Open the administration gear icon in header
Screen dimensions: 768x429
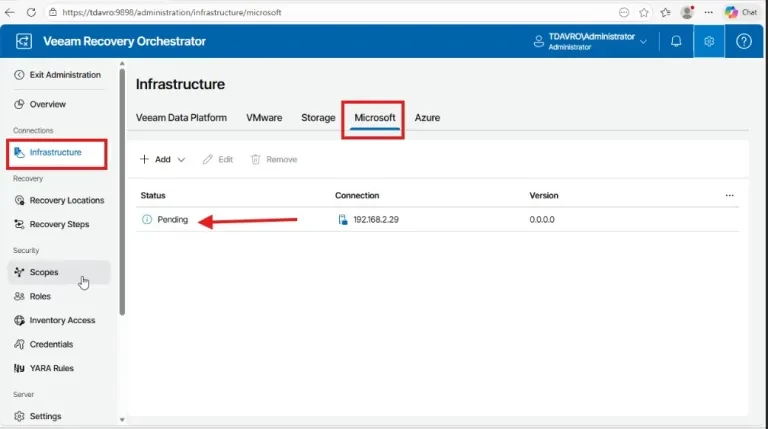709,42
